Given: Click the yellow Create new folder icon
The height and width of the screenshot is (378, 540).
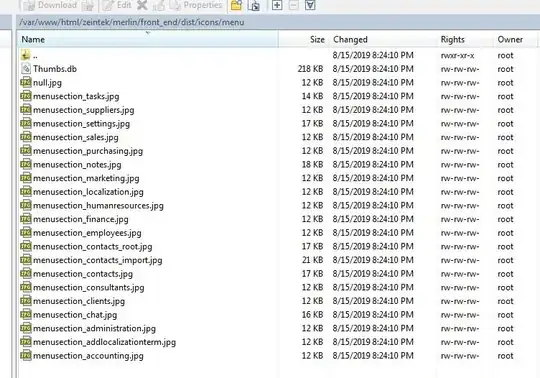Looking at the screenshot, I should tap(236, 5).
